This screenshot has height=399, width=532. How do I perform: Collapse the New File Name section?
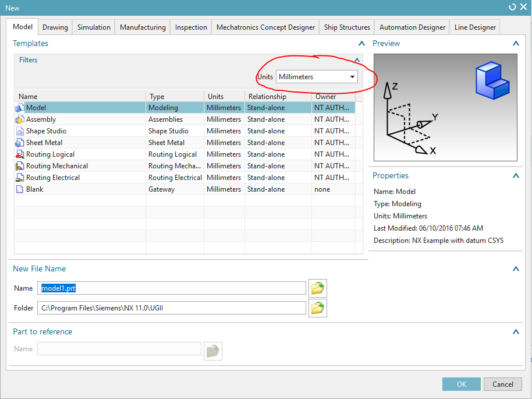point(515,269)
